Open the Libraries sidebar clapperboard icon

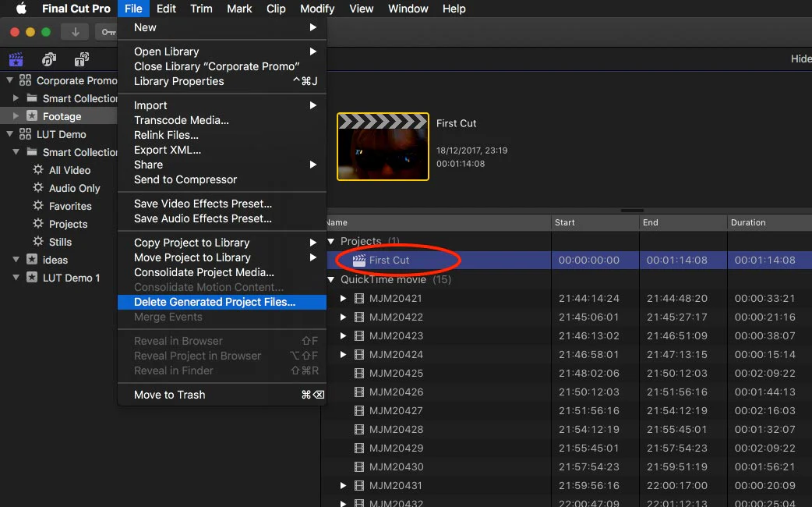(16, 59)
